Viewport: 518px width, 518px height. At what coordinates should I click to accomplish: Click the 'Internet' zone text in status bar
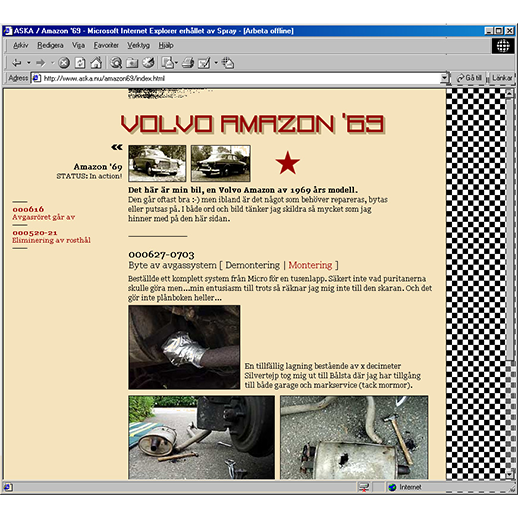click(410, 487)
